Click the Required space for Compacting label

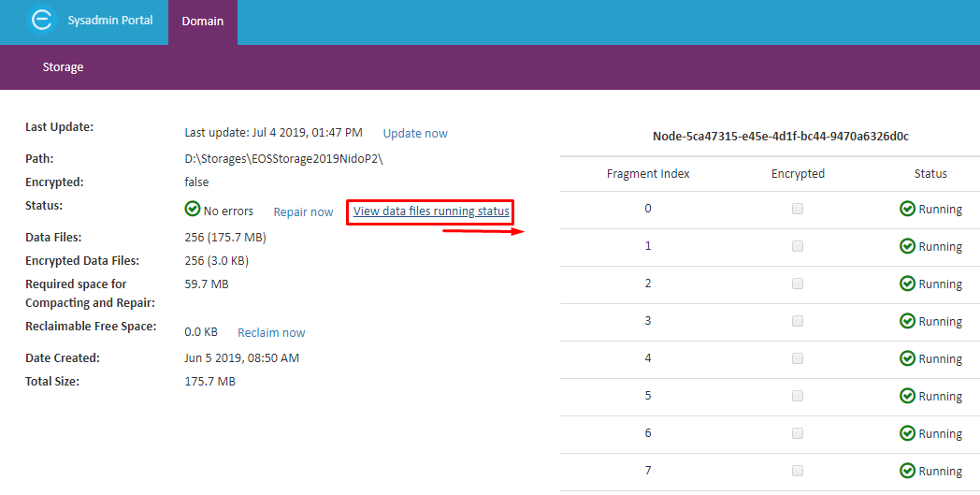point(90,294)
